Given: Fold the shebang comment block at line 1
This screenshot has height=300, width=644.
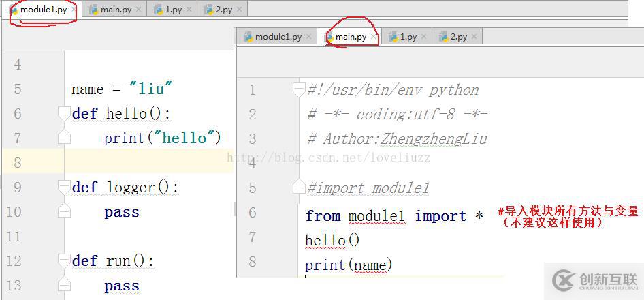Looking at the screenshot, I should tap(299, 90).
